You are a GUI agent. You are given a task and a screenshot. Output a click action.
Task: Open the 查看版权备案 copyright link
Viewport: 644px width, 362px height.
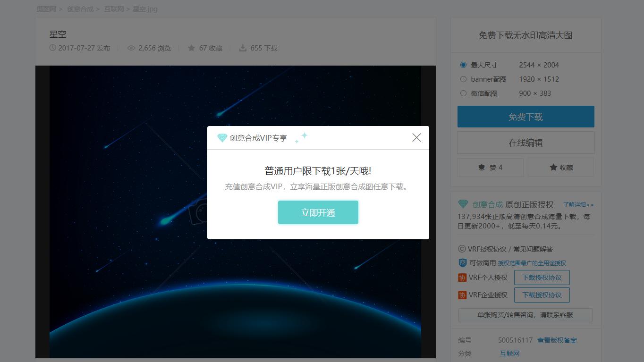[x=557, y=340]
